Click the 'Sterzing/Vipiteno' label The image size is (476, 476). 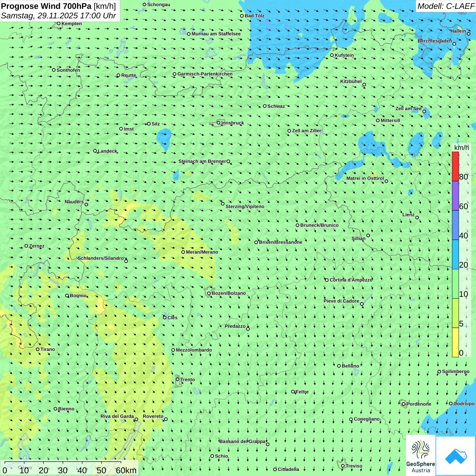point(245,206)
